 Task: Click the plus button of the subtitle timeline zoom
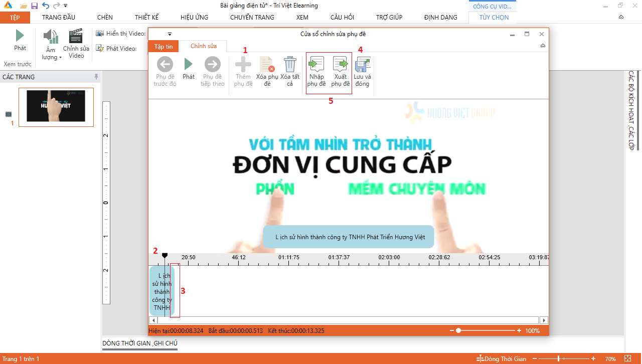pos(519,331)
